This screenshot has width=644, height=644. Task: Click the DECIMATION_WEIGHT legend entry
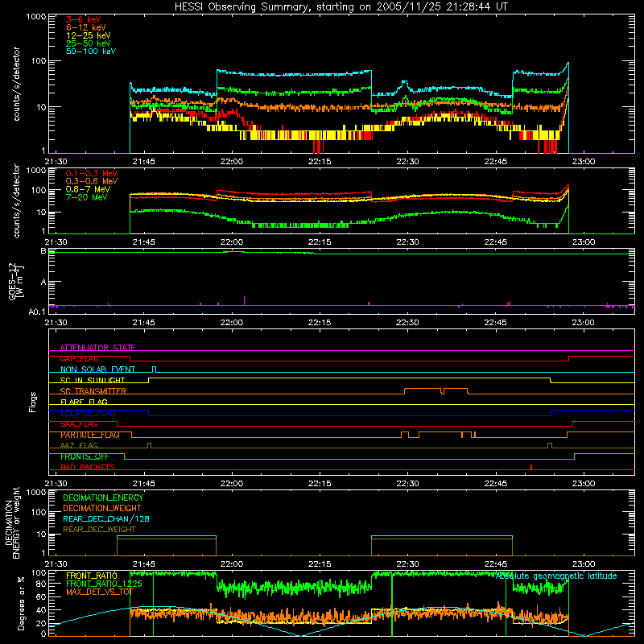[102, 508]
